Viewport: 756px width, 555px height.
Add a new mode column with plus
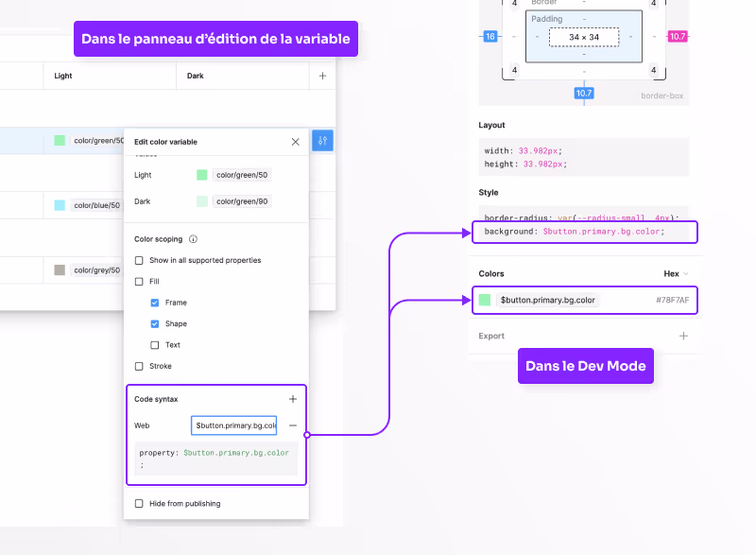(322, 76)
